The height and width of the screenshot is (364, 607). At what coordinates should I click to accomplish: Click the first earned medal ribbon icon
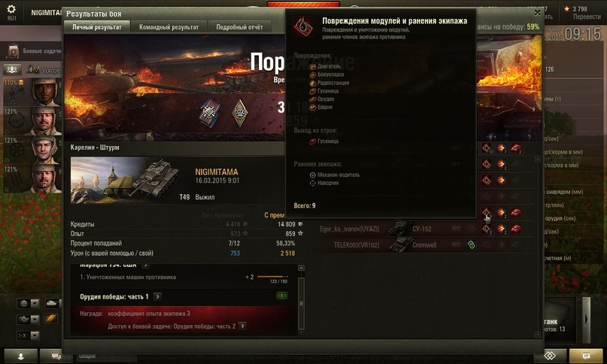210,114
